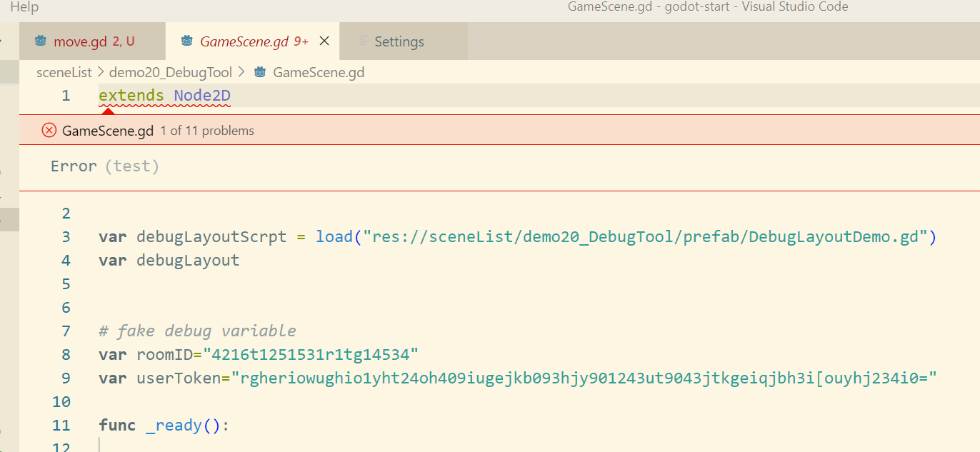Click the window title "GameScene.gd - godot-start"
The height and width of the screenshot is (452, 980).
650,7
